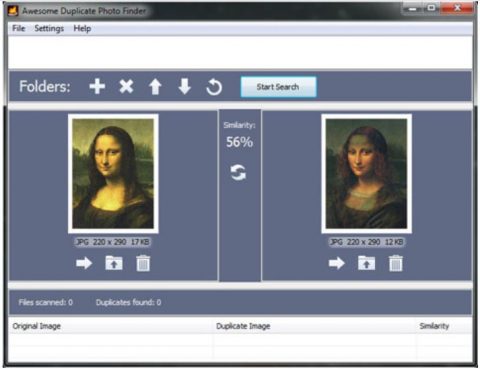Delete the left image with trash icon

pyautogui.click(x=143, y=263)
